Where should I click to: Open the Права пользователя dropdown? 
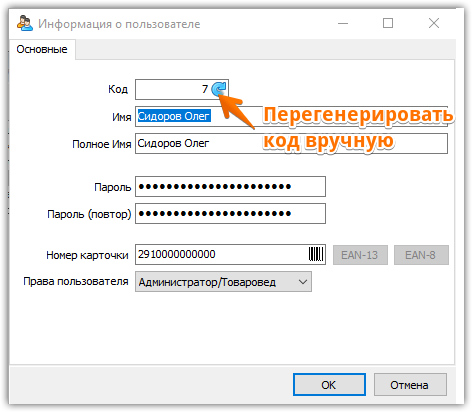tap(223, 282)
